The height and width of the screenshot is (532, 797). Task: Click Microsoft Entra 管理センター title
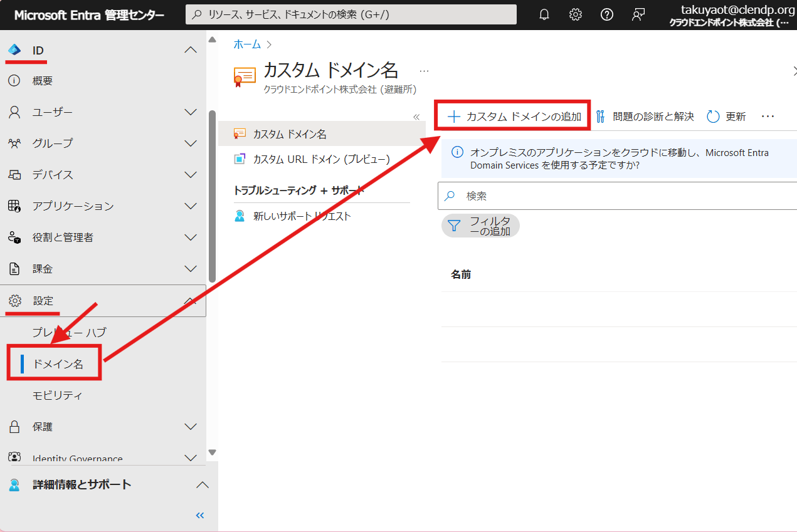[x=90, y=15]
